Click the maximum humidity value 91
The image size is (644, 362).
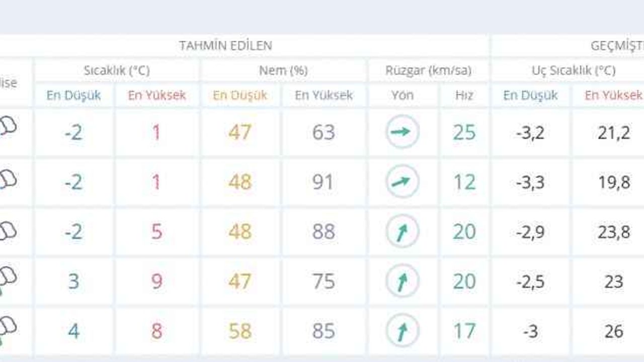point(323,182)
